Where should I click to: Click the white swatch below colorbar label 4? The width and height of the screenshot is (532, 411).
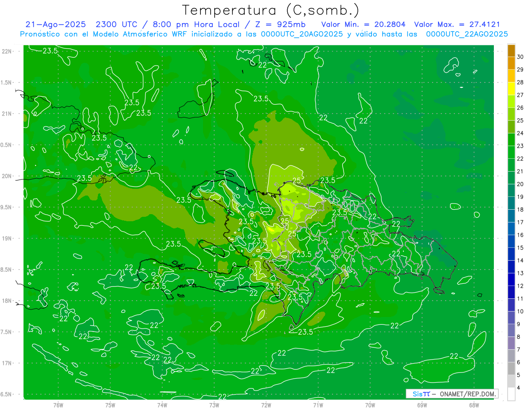click(511, 394)
